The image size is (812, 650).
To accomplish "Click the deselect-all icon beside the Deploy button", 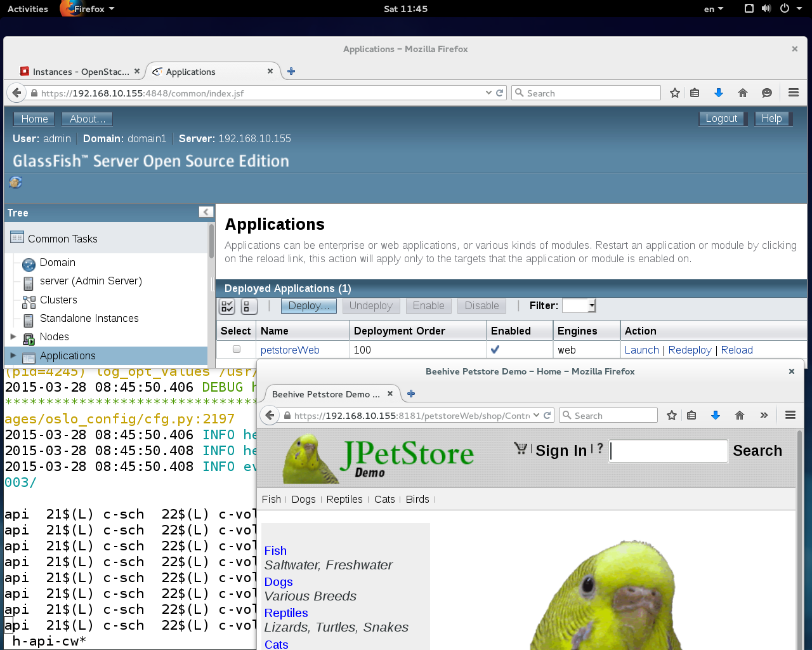I will point(249,306).
